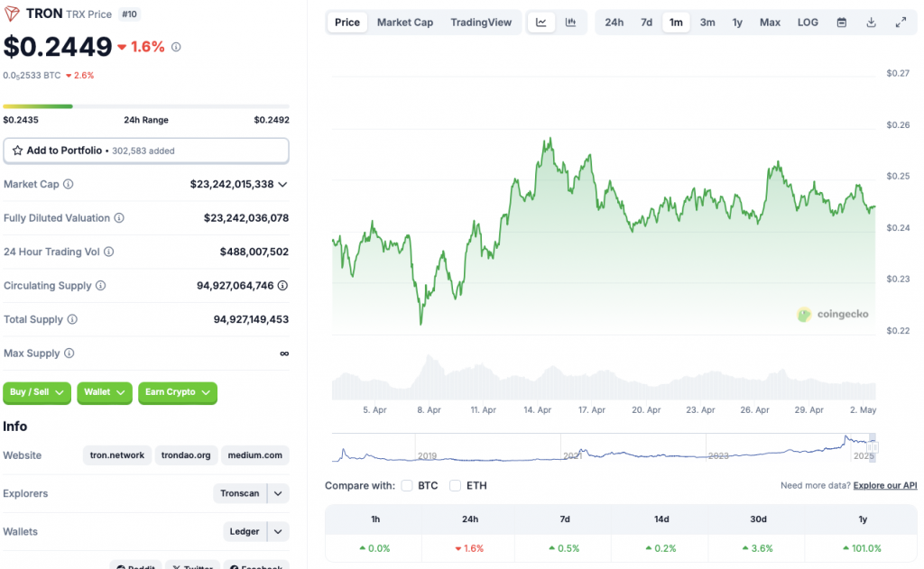Choose the 1m time range
This screenshot has width=924, height=569.
(x=676, y=23)
